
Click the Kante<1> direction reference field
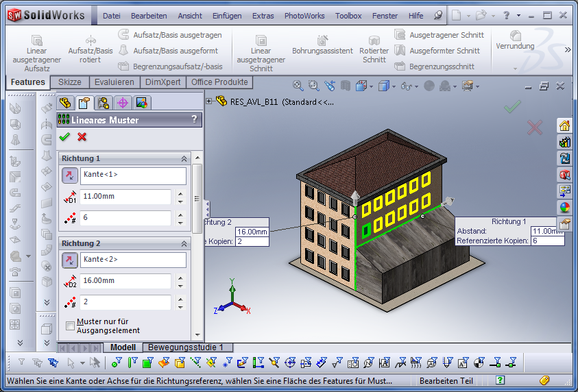pos(133,175)
